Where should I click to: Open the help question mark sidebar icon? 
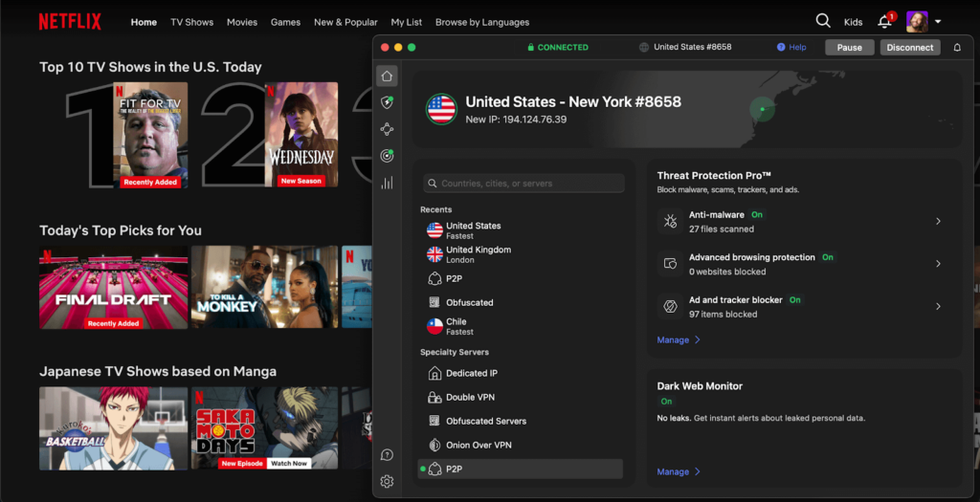(387, 454)
